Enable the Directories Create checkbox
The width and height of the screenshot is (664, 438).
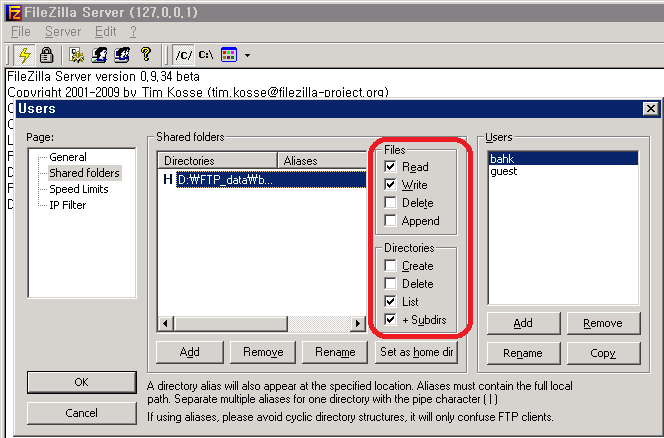coord(390,266)
